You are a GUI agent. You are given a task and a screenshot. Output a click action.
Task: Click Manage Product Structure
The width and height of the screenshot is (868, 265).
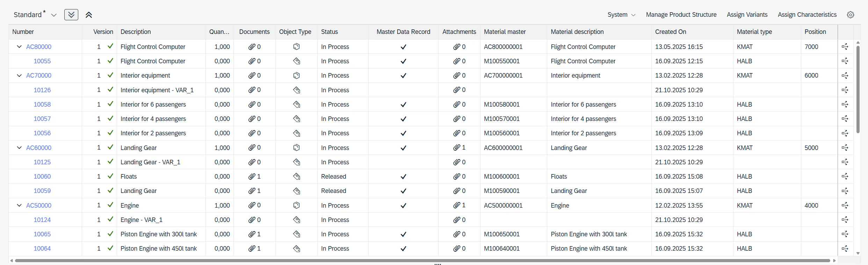click(681, 15)
